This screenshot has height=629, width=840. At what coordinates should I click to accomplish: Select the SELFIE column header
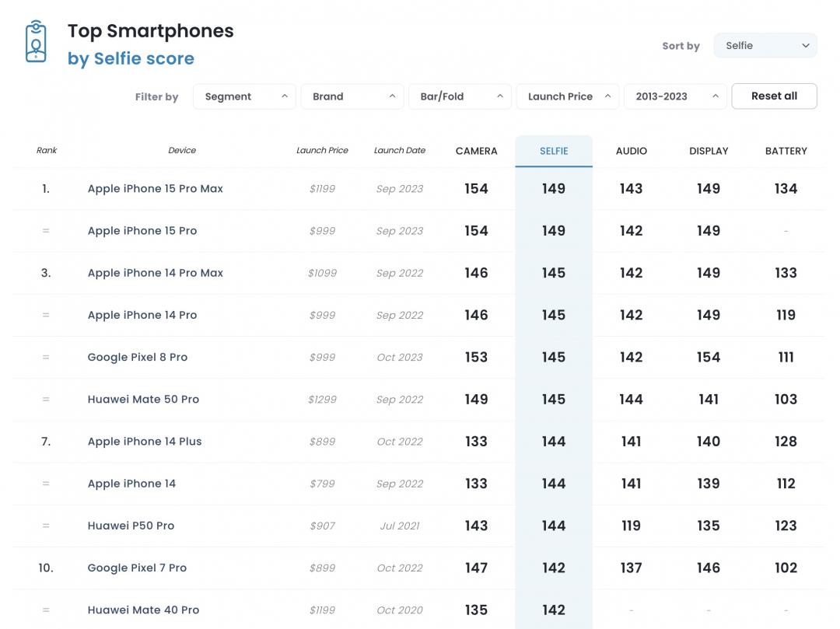(x=554, y=151)
